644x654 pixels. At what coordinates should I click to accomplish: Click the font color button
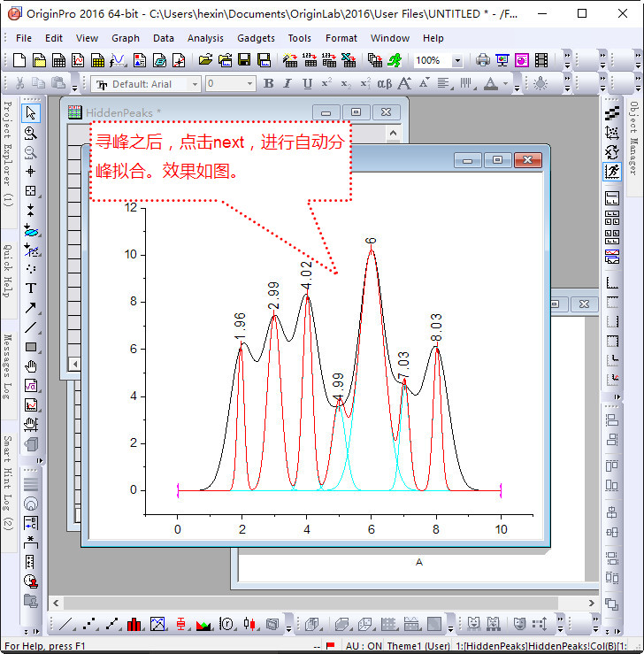(491, 84)
